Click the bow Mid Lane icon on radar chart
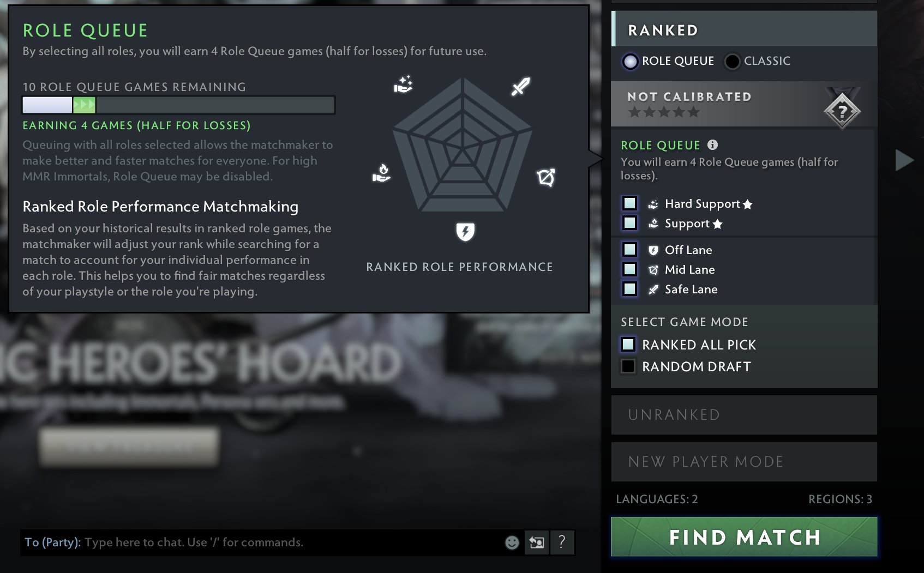The height and width of the screenshot is (573, 924). [545, 177]
